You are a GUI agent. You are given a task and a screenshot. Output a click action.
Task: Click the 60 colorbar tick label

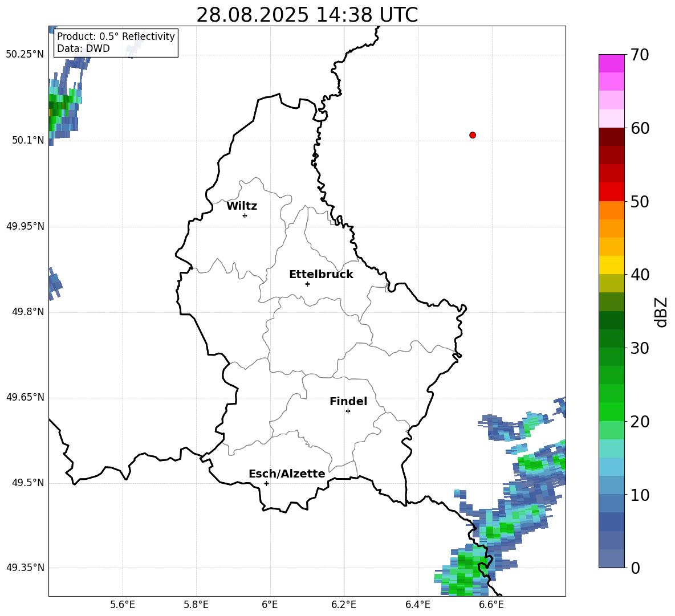tap(640, 128)
